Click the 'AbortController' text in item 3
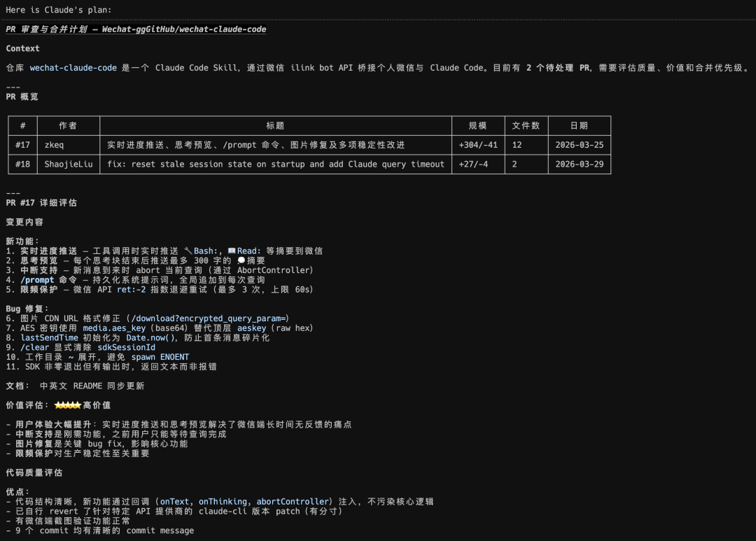 (273, 270)
